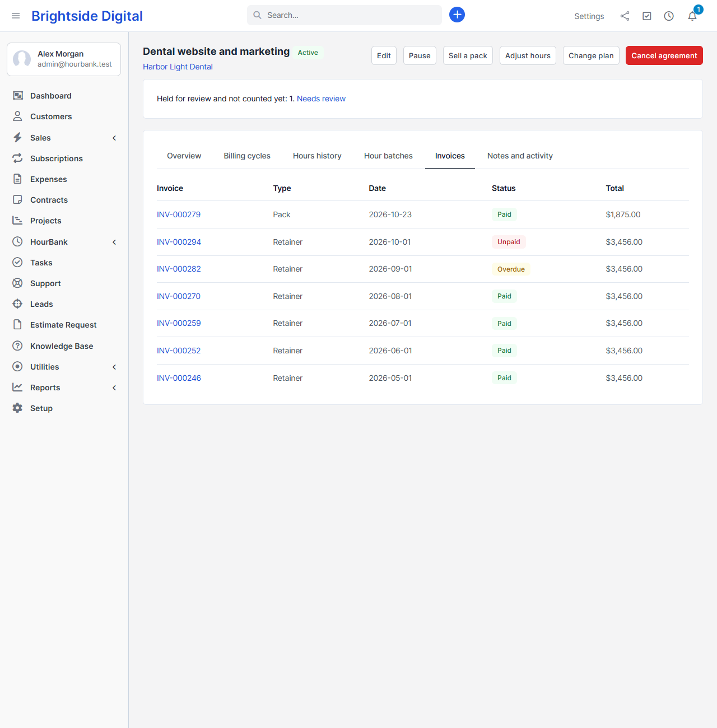Click the Edit agreement button
Image resolution: width=717 pixels, height=728 pixels.
click(384, 55)
